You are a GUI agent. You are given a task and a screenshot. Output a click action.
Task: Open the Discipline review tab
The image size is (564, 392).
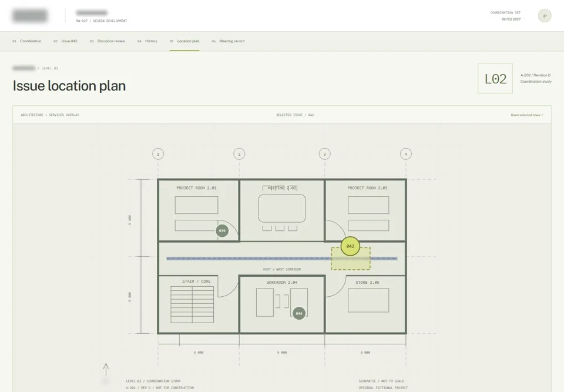click(107, 41)
